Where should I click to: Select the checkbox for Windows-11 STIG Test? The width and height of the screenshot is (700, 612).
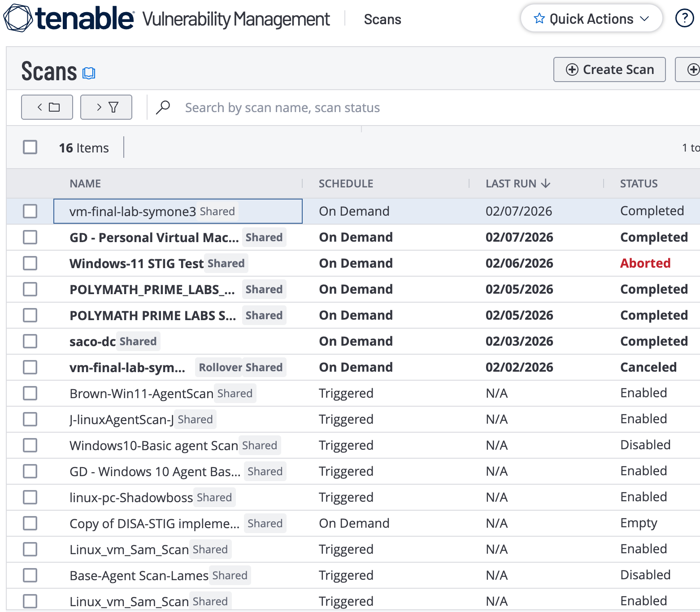(x=30, y=263)
